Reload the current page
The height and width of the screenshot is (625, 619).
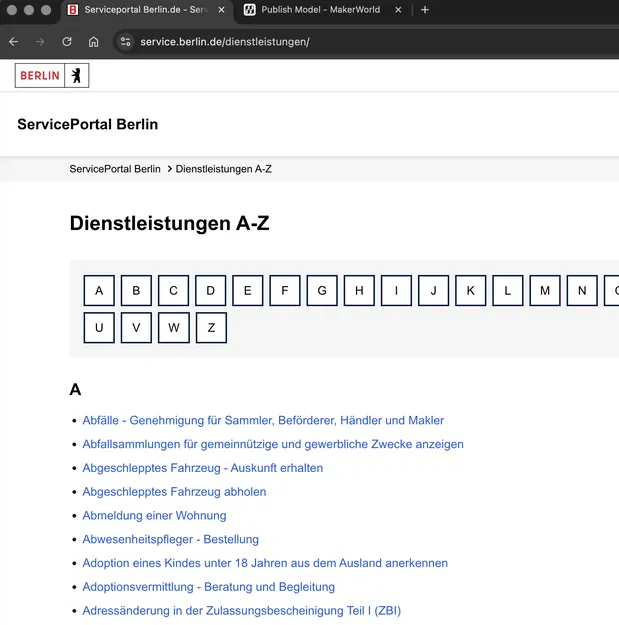pyautogui.click(x=67, y=41)
